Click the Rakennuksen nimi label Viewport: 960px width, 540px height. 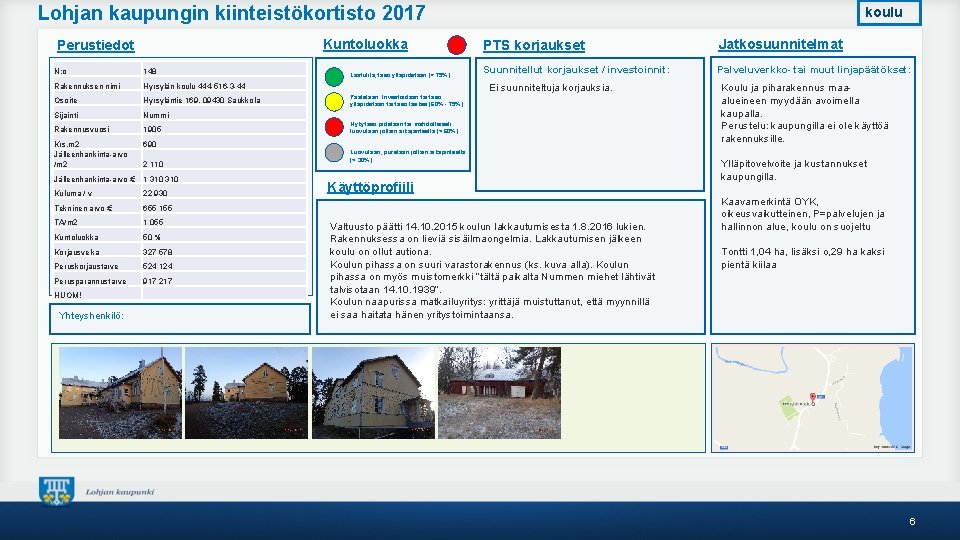tap(88, 86)
